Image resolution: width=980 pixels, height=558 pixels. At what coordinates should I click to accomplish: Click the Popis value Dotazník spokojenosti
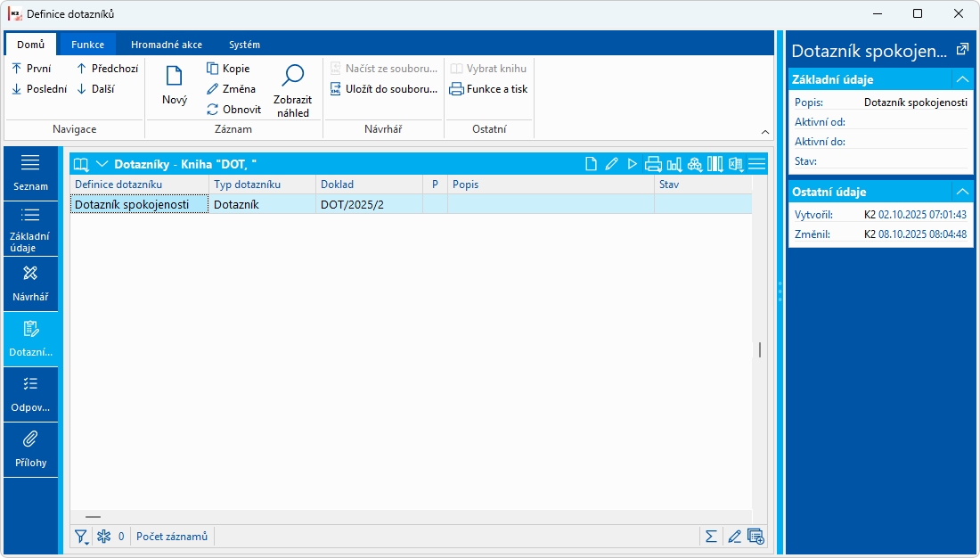pyautogui.click(x=916, y=103)
